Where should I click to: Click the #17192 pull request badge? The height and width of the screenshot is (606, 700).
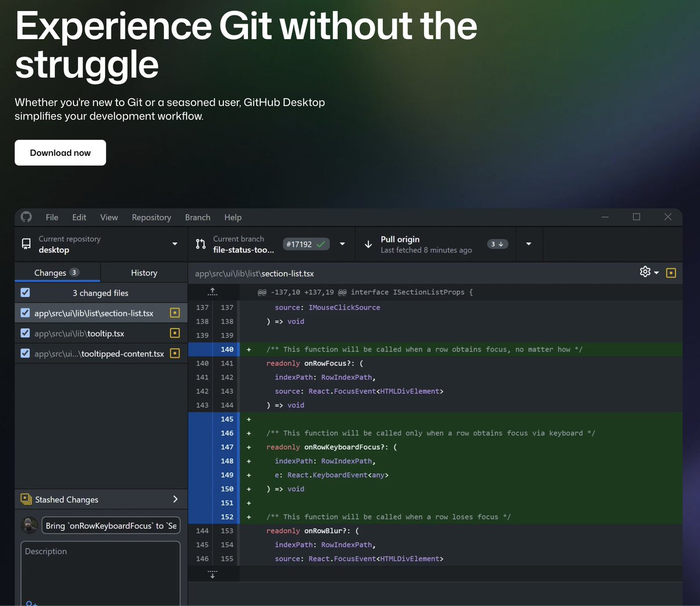point(306,244)
